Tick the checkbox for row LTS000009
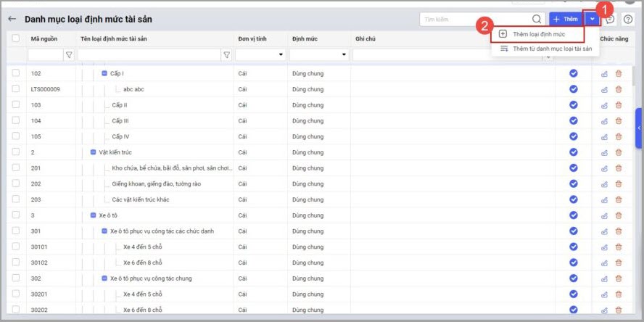 tap(16, 89)
